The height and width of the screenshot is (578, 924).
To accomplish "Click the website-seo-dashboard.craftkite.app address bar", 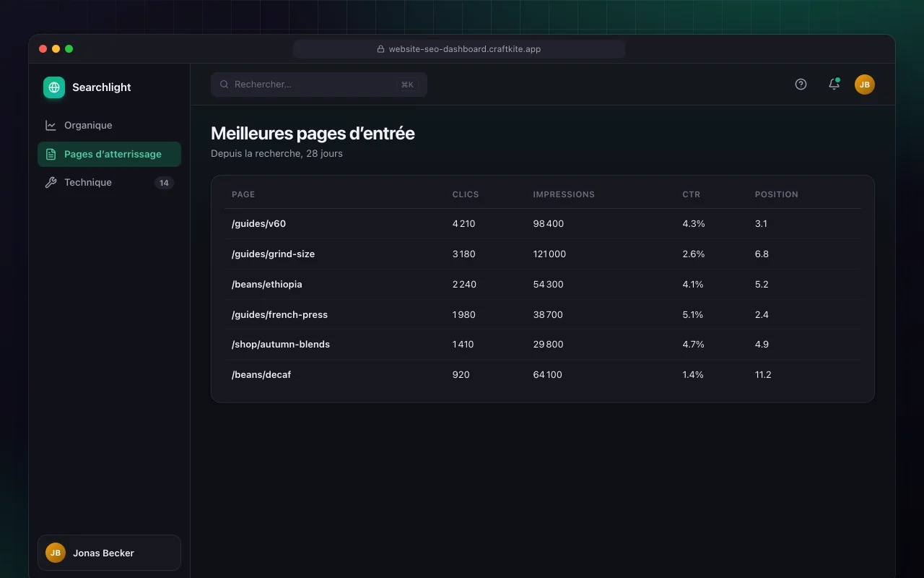I will [x=459, y=49].
